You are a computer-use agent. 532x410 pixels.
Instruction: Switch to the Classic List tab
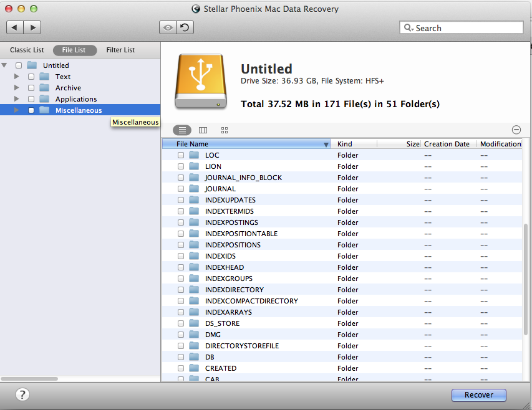coord(27,50)
